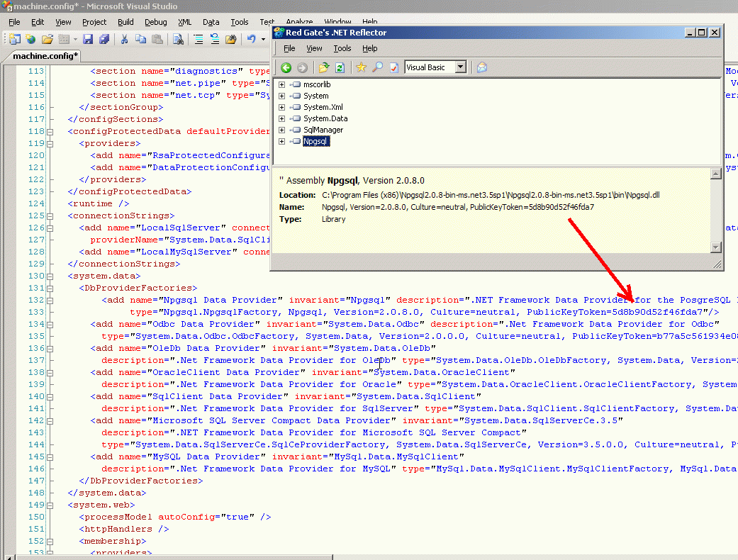Viewport: 738px width, 560px height.
Task: Click the folder with binoculars find icon
Action: click(230, 39)
